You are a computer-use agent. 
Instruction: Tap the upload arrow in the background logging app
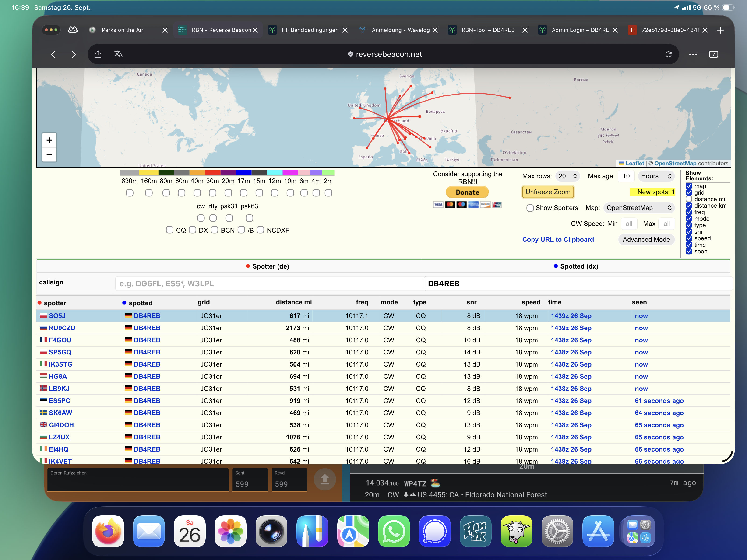(x=324, y=479)
